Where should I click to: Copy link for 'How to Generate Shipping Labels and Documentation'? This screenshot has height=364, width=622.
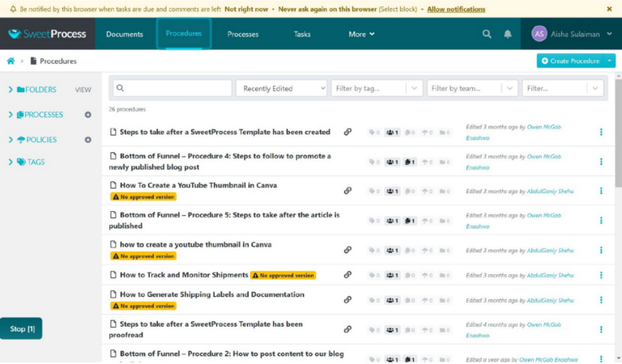tap(347, 299)
